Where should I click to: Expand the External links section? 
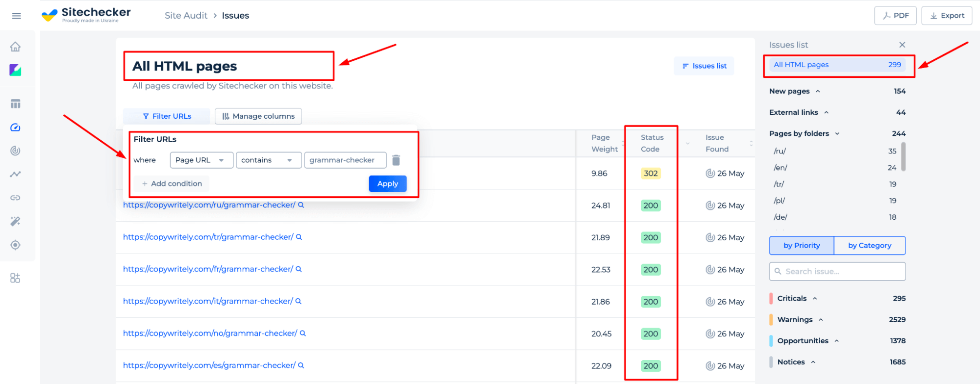[826, 112]
